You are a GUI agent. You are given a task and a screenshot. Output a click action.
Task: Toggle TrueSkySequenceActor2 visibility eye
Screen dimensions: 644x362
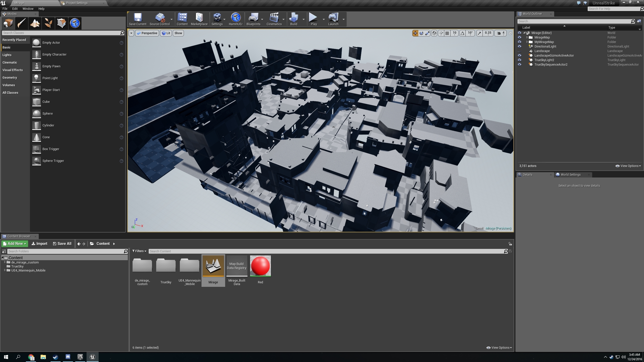[x=519, y=65]
